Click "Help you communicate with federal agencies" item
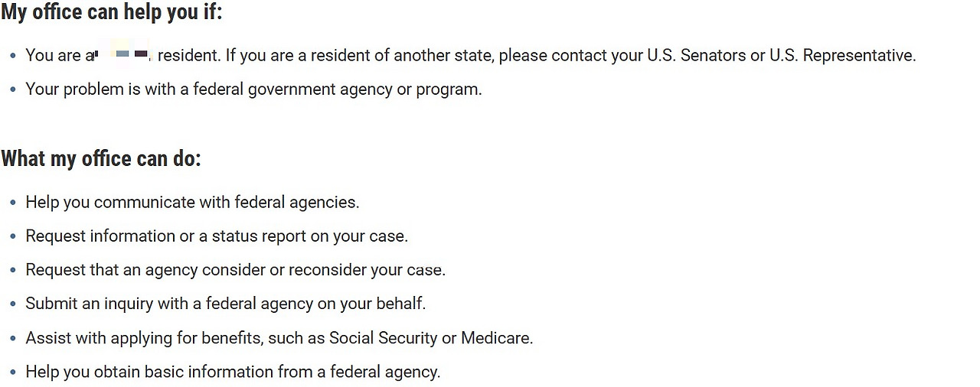Image resolution: width=980 pixels, height=387 pixels. coord(192,203)
